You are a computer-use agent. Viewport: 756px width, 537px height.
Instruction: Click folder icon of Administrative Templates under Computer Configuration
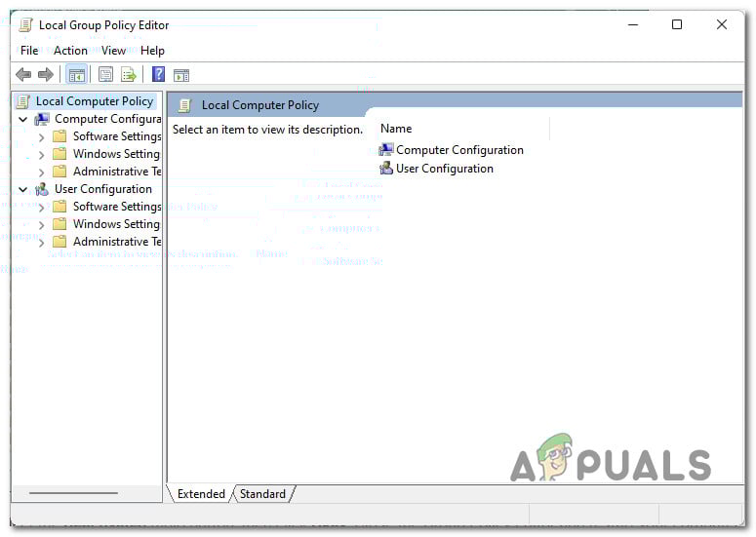point(60,172)
